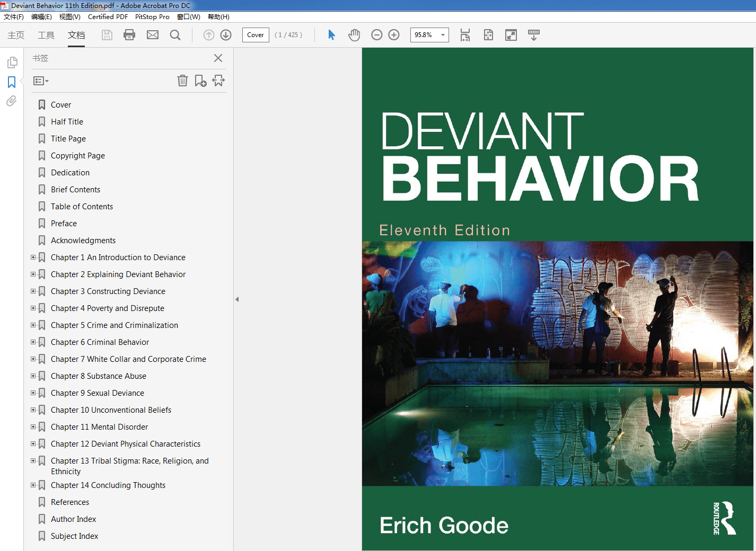Screen dimensions: 756x551
Task: Expand Chapter 1 An Introduction to Deviance
Action: [33, 257]
